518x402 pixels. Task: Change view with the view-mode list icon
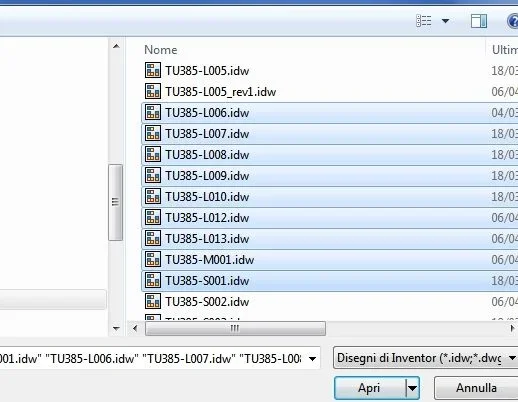pyautogui.click(x=424, y=21)
